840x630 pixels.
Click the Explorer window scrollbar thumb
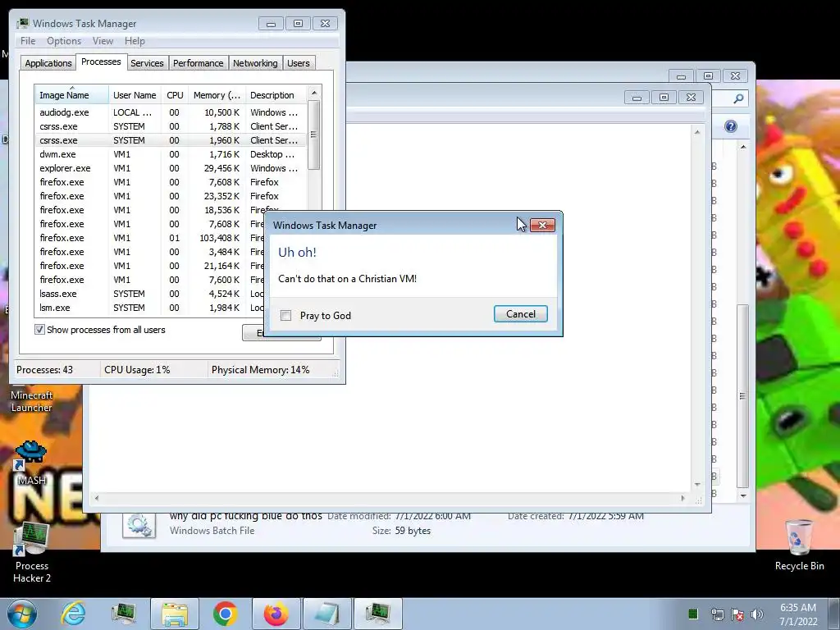click(742, 396)
